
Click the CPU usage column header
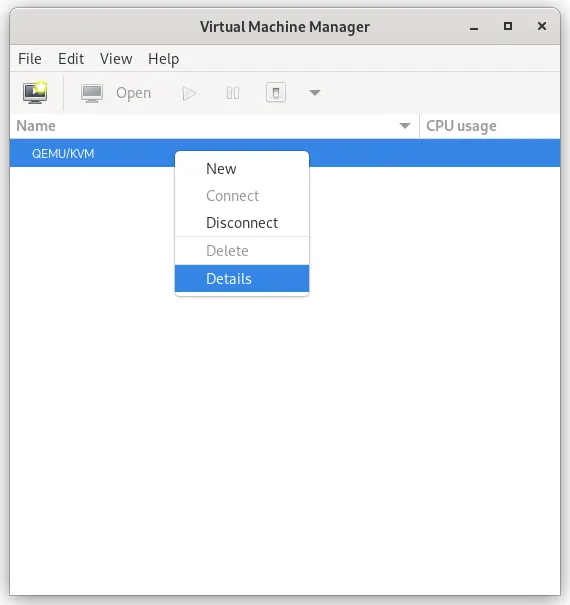(x=490, y=126)
